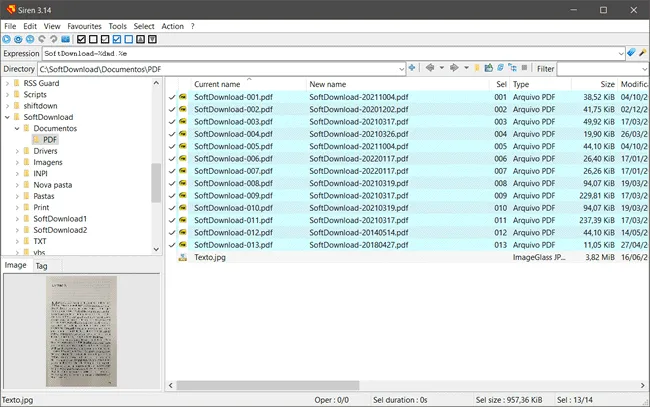Viewport: 650px width, 407px height.
Task: Click the PDF folder icon in tree
Action: tap(36, 140)
